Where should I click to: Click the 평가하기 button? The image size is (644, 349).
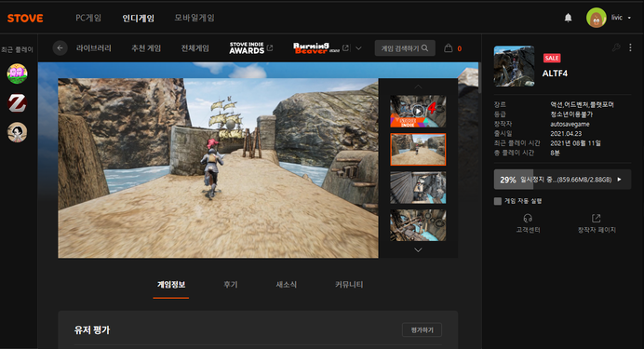tap(422, 329)
